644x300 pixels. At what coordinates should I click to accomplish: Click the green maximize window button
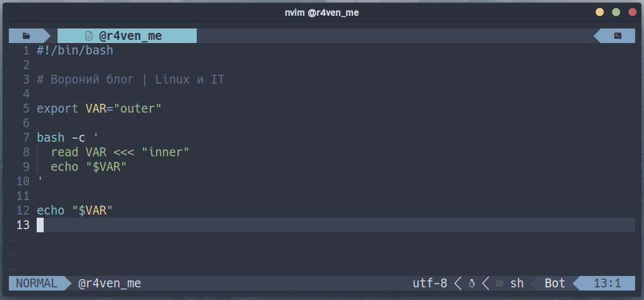(616, 12)
